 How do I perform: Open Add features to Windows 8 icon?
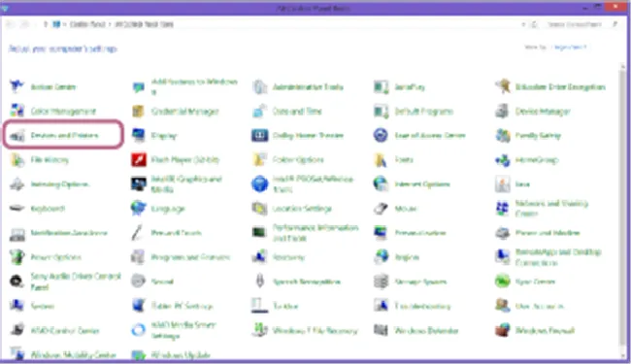139,87
